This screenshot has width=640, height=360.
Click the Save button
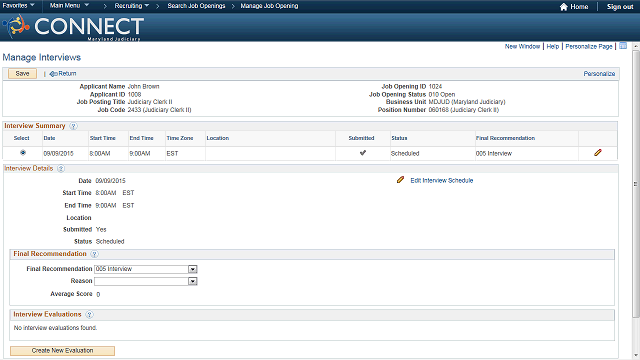tap(22, 73)
